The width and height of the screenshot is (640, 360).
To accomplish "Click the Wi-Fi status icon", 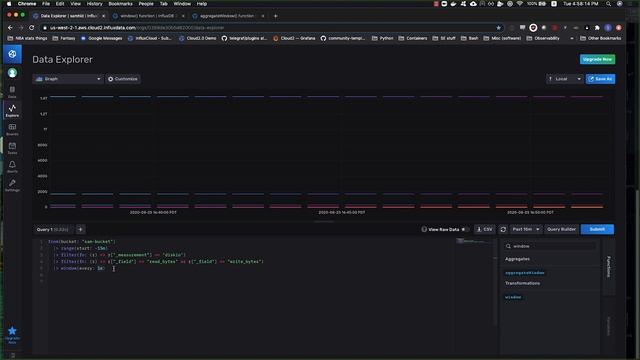I will coord(520,4).
